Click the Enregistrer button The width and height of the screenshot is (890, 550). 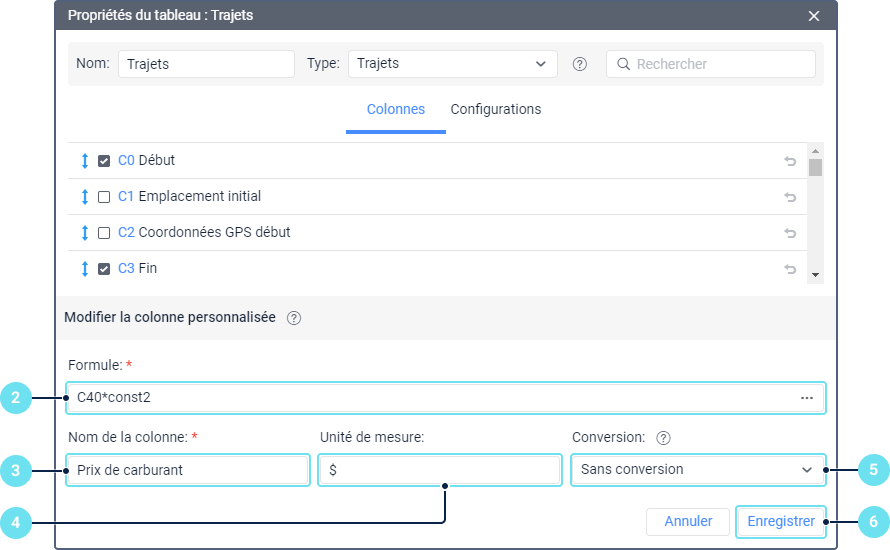click(780, 522)
